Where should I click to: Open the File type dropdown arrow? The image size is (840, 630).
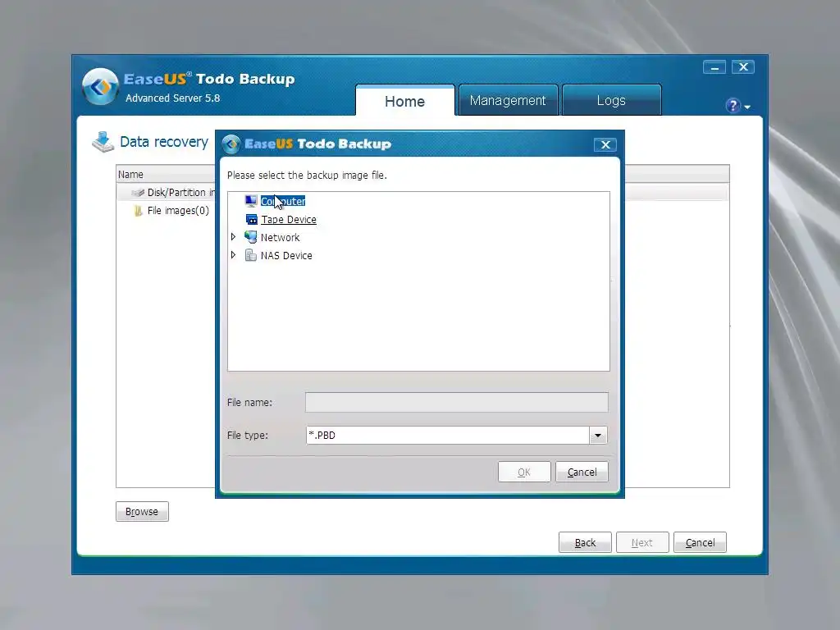click(x=598, y=435)
